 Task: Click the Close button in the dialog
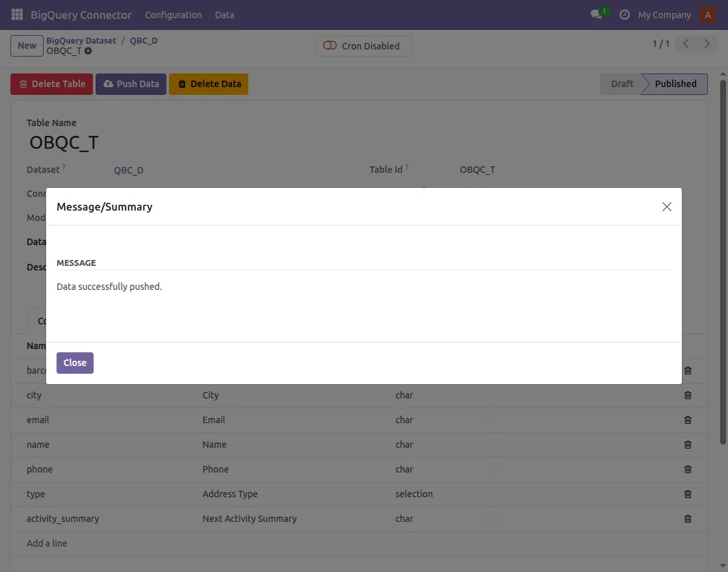[x=75, y=363]
